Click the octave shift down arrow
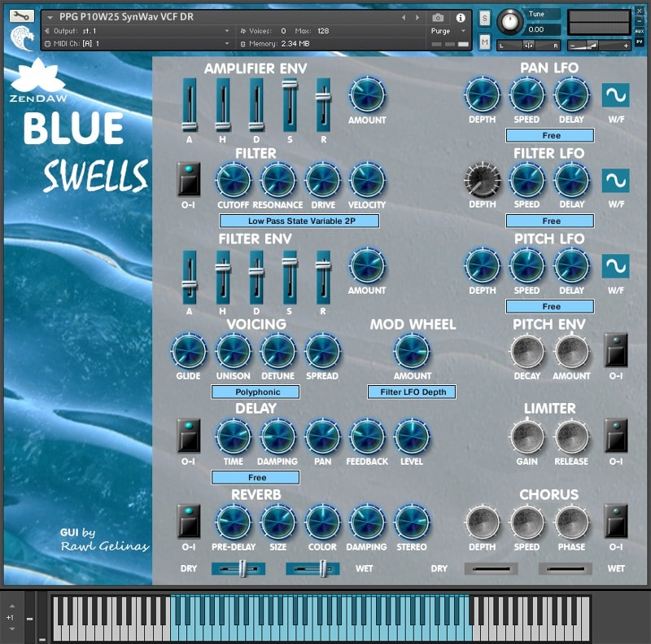Viewport: 651px width, 644px height. (11, 629)
